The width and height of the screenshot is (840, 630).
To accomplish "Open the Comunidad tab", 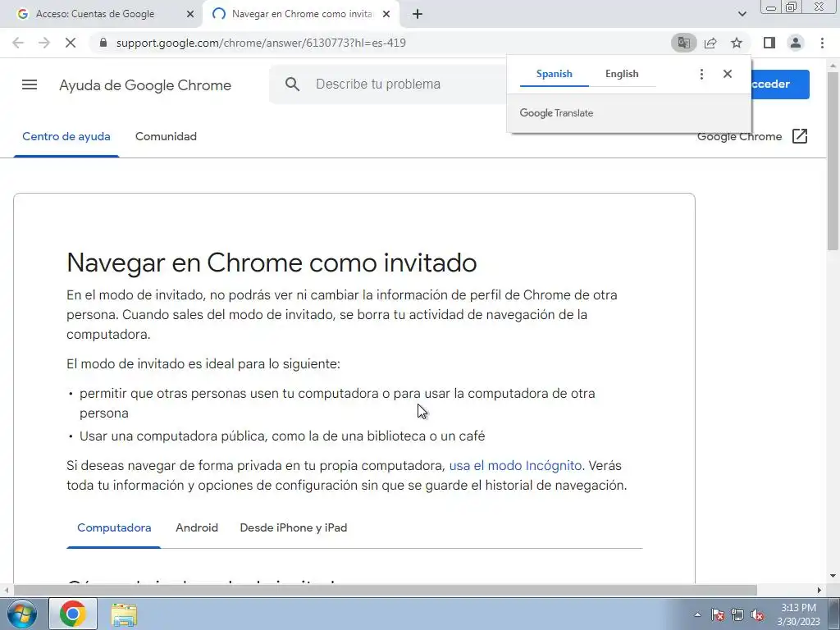I will (166, 137).
